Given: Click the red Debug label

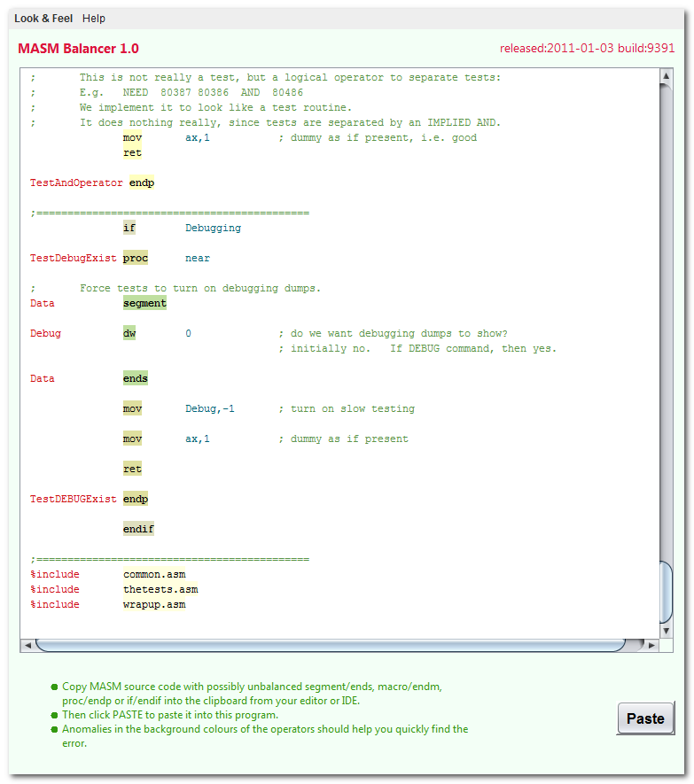Looking at the screenshot, I should coord(45,333).
